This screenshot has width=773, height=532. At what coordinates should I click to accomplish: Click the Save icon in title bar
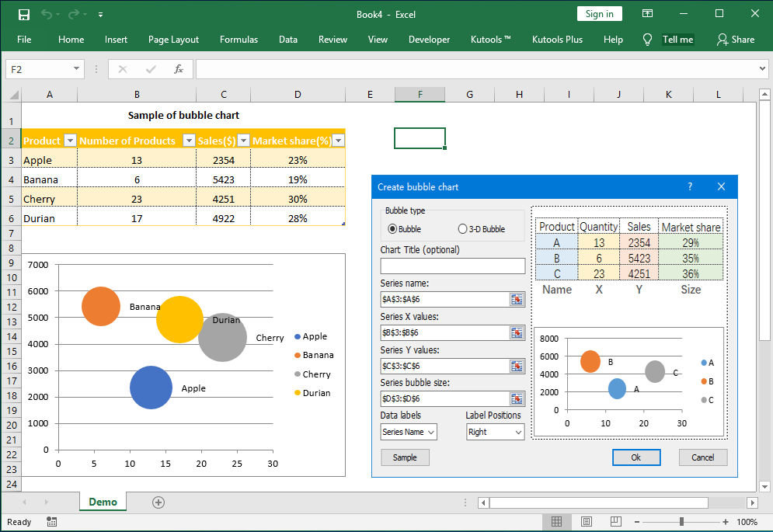(24, 14)
